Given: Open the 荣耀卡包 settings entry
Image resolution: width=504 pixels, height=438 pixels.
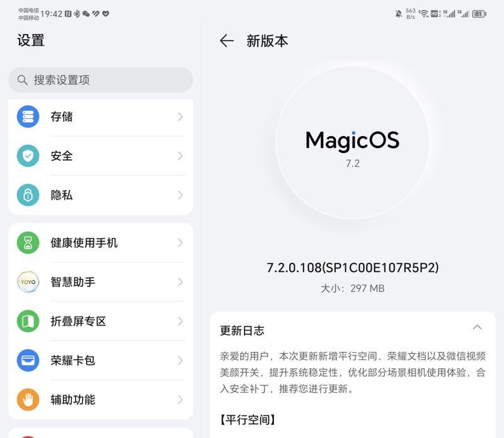Looking at the screenshot, I should pyautogui.click(x=101, y=361).
